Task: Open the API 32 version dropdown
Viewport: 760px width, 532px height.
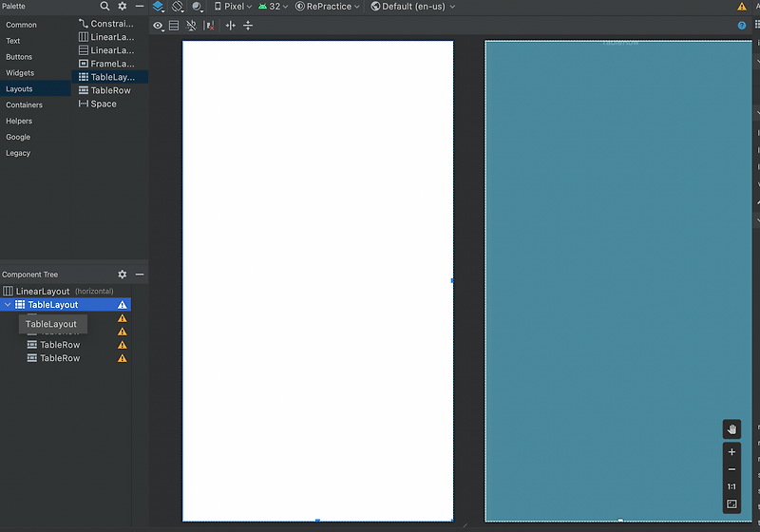Action: click(274, 7)
